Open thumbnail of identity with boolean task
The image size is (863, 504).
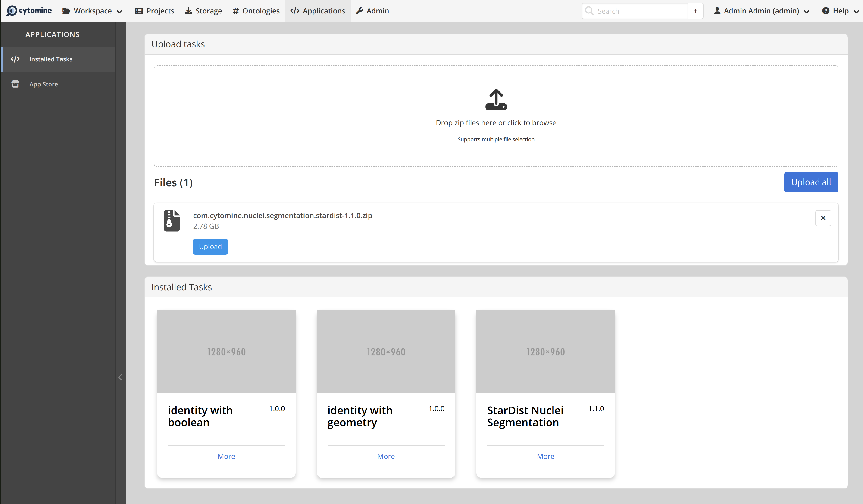coord(226,352)
